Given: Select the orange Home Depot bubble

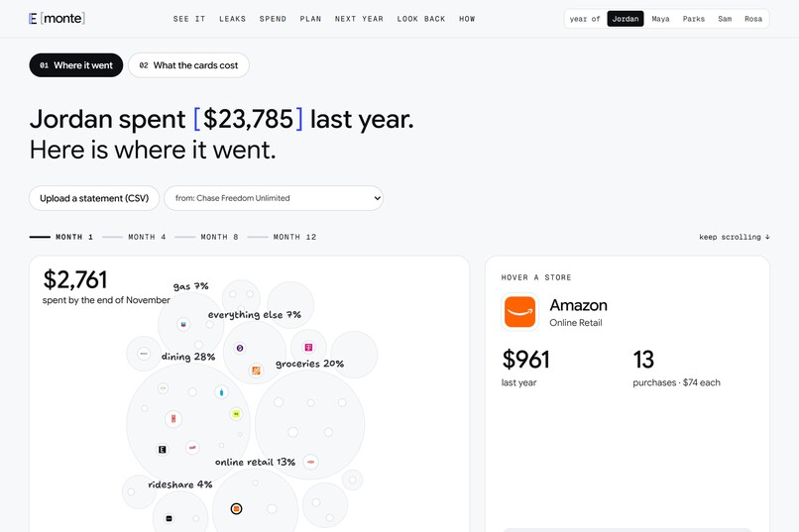Looking at the screenshot, I should (x=257, y=371).
